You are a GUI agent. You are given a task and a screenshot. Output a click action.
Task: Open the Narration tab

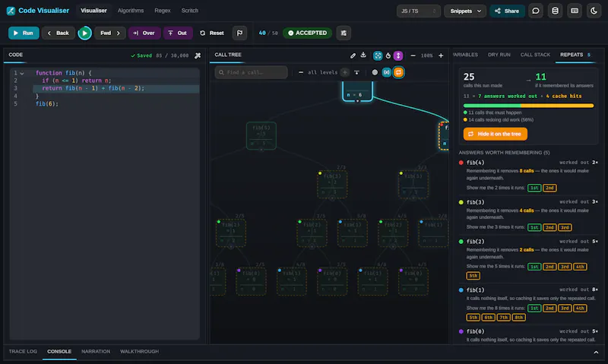point(96,352)
